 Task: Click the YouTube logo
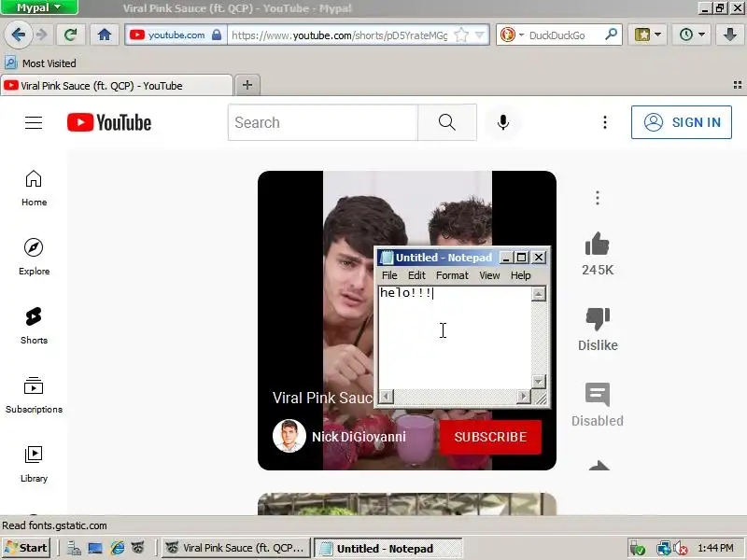109,122
